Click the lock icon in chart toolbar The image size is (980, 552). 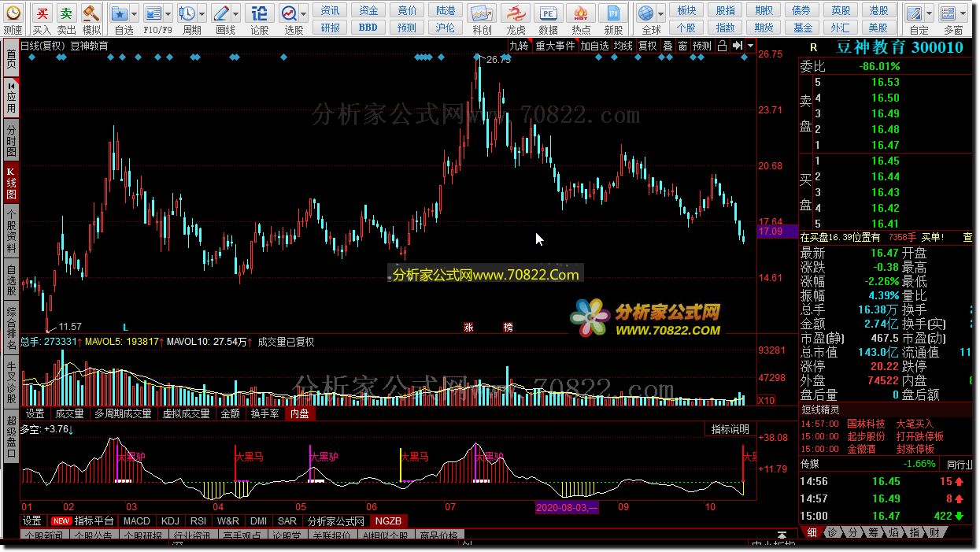722,46
